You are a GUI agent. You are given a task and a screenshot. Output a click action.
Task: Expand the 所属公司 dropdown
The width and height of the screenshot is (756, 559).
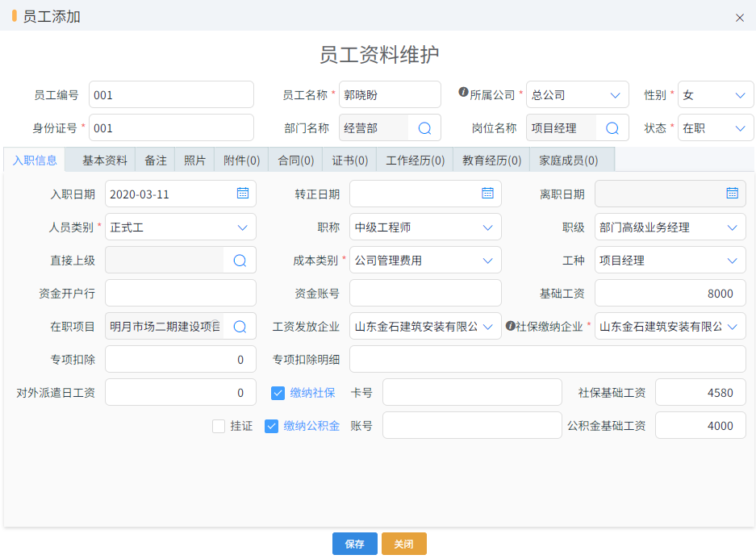coord(577,94)
